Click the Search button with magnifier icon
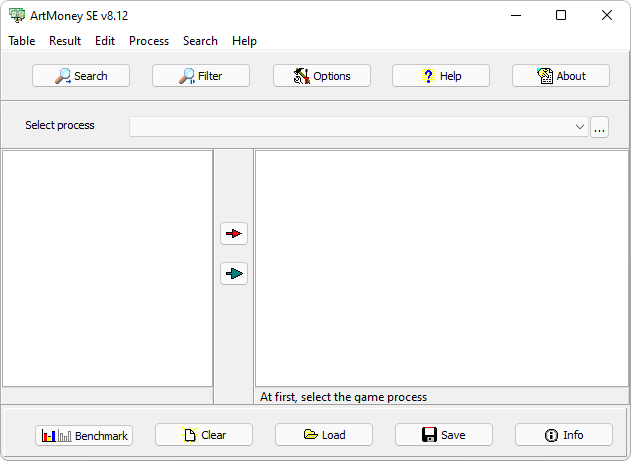 [x=81, y=76]
